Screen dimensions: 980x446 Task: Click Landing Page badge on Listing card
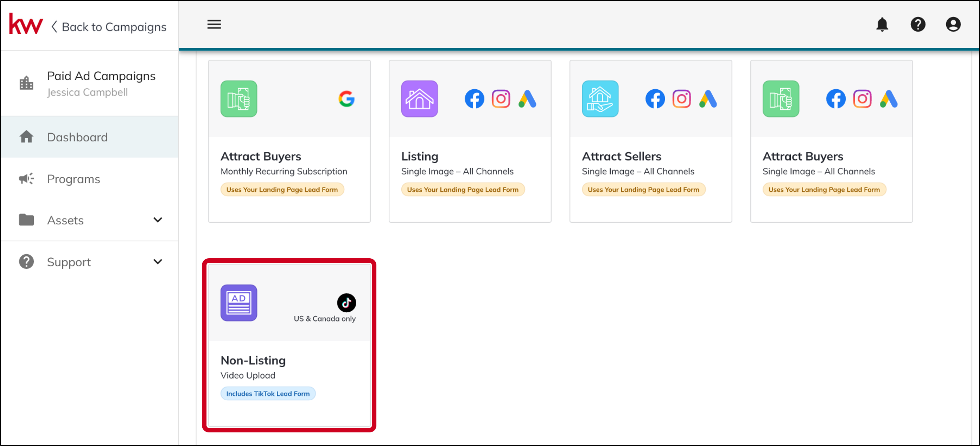tap(463, 190)
